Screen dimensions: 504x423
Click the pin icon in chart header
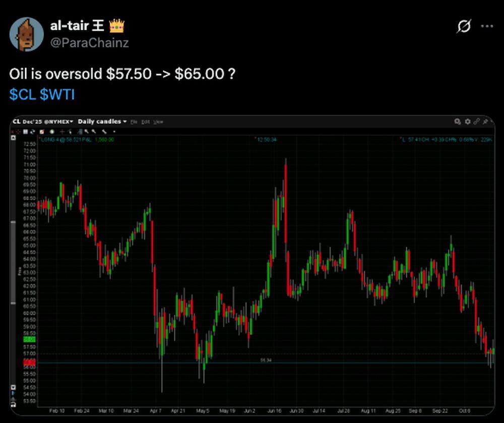click(485, 122)
